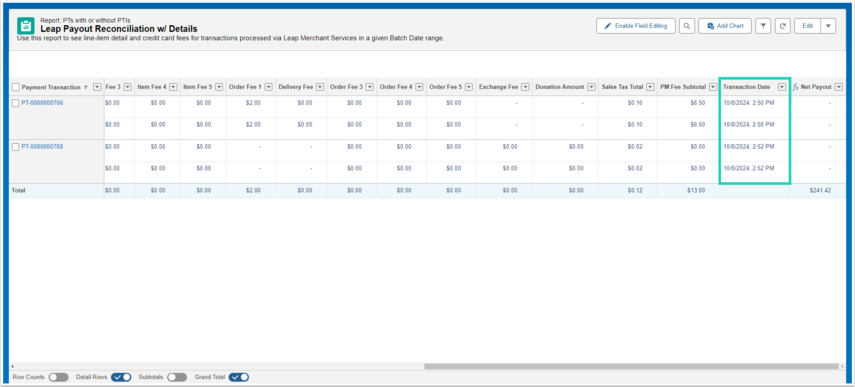Toggle Detail Rows switch off
The image size is (855, 387).
121,377
